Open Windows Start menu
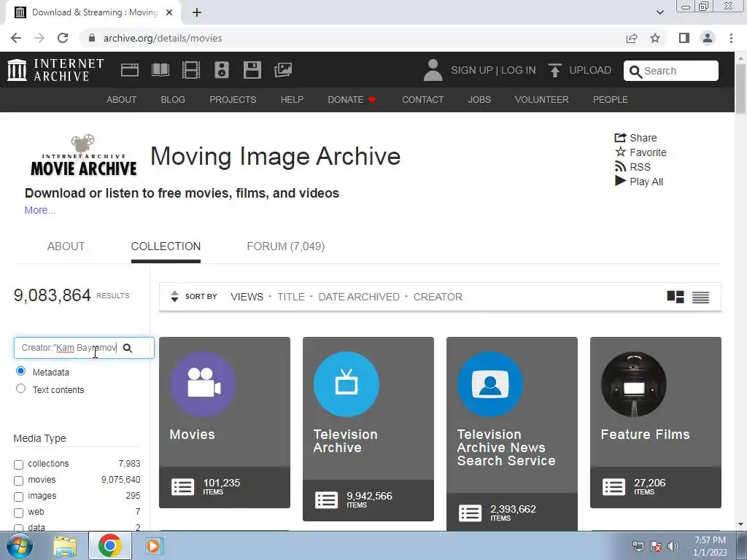Screen dimensions: 747x560 coord(20,545)
